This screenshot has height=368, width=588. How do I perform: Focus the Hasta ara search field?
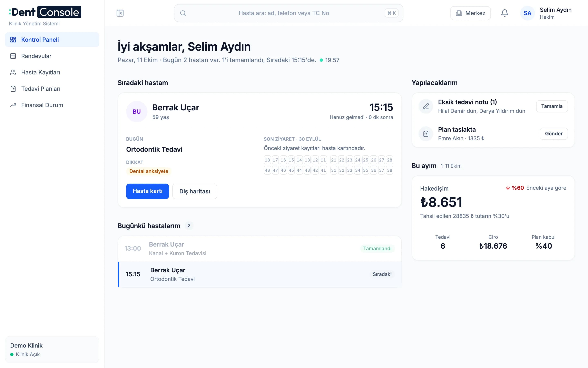[x=289, y=13]
